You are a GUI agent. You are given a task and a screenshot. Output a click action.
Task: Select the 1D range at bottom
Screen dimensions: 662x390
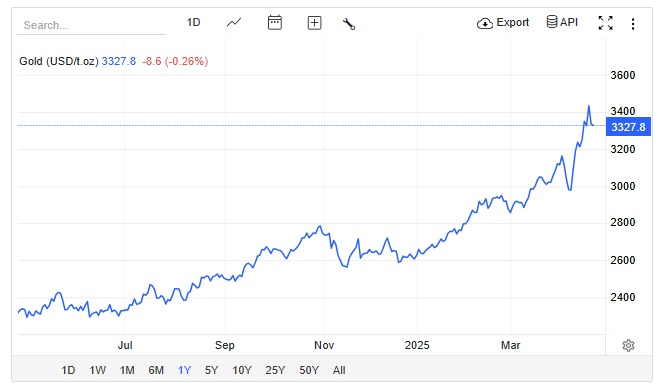coord(68,370)
